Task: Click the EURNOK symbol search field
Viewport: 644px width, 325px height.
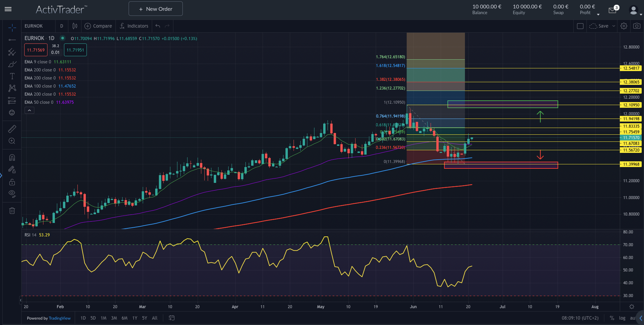Action: tap(38, 26)
